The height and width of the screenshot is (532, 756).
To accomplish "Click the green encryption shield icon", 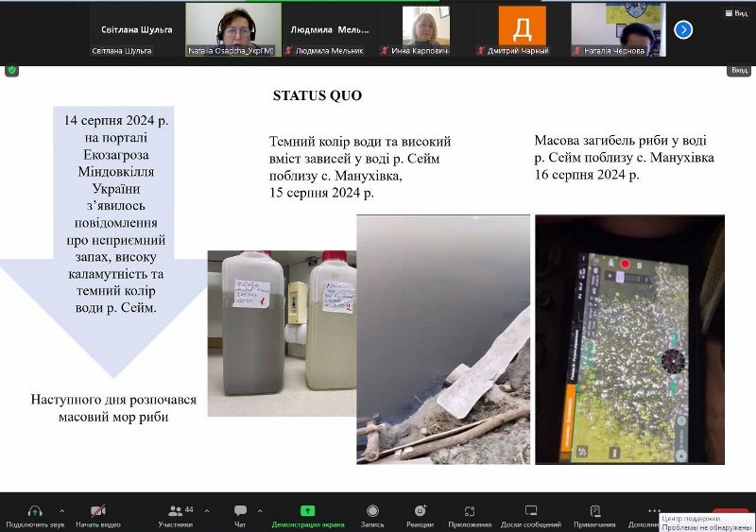I will coord(11,70).
